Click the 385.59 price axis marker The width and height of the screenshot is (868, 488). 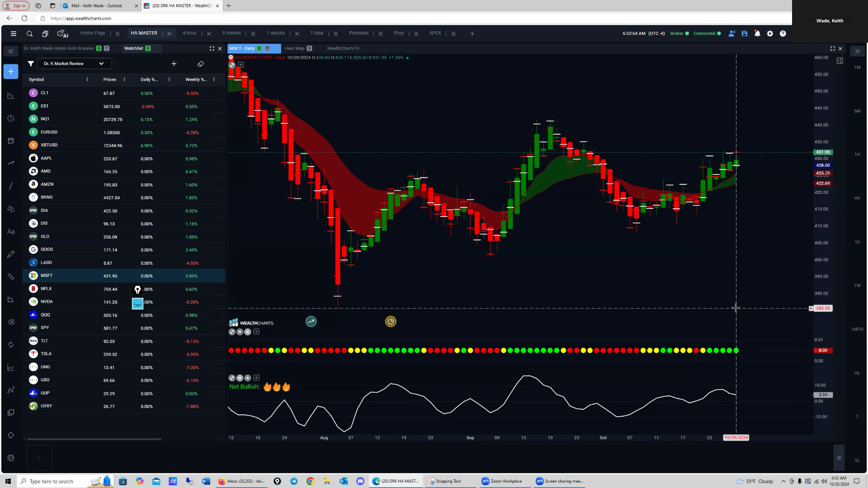tap(823, 309)
